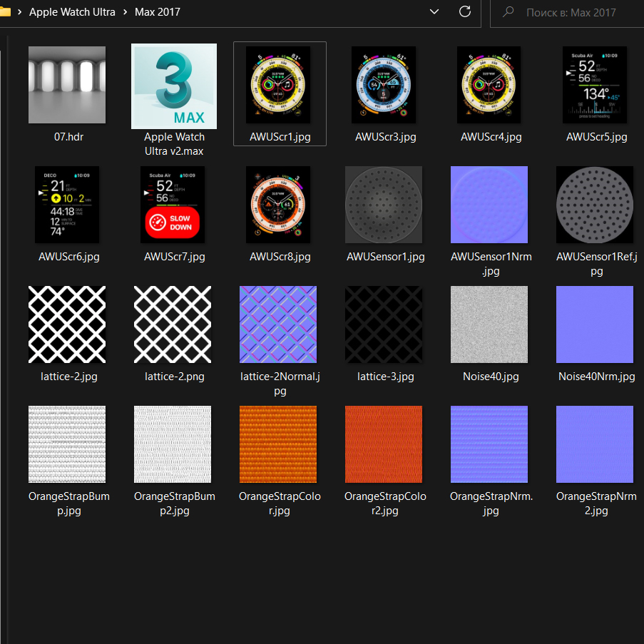Select the AWUSensor1.jpg thumbnail

[384, 205]
